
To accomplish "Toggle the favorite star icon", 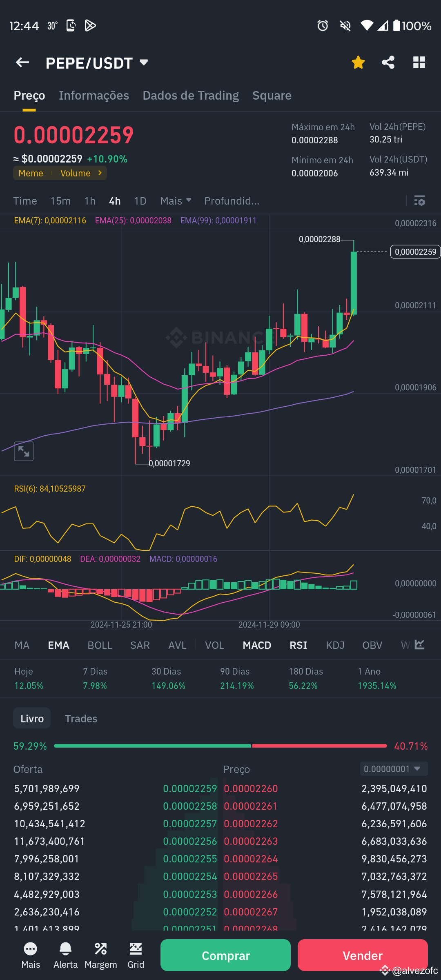I will (x=358, y=62).
